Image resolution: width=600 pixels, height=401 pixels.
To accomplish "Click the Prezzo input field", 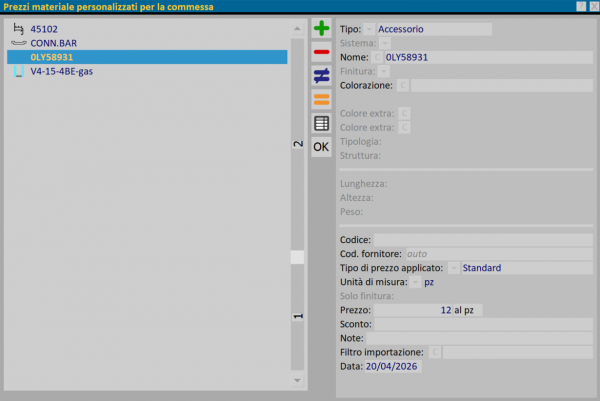I will [x=428, y=311].
